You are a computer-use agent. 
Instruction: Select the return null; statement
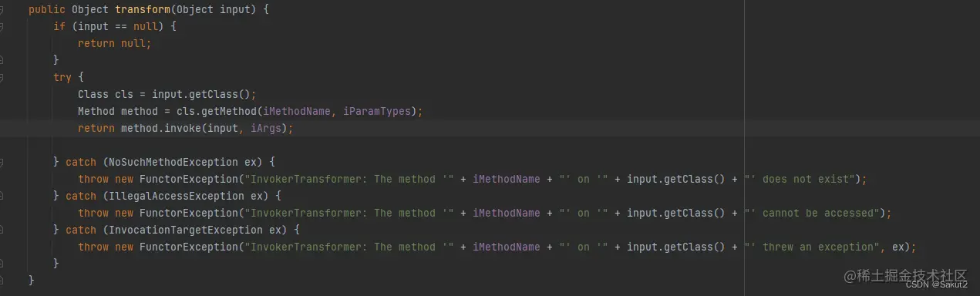click(115, 43)
